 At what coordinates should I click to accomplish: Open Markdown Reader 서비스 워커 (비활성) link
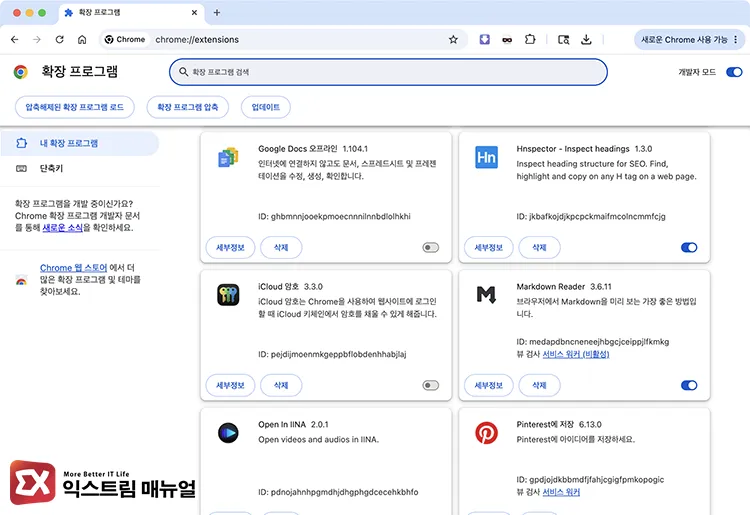[x=575, y=354]
